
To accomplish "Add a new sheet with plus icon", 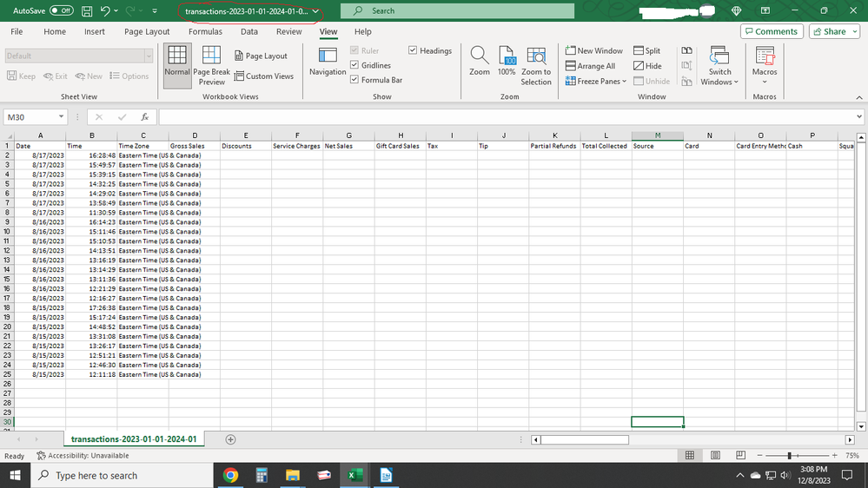I will (231, 439).
